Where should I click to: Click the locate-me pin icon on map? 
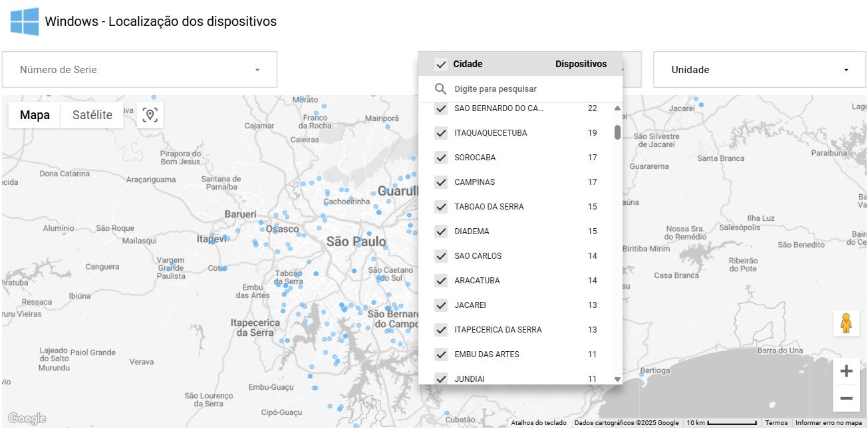tap(150, 115)
